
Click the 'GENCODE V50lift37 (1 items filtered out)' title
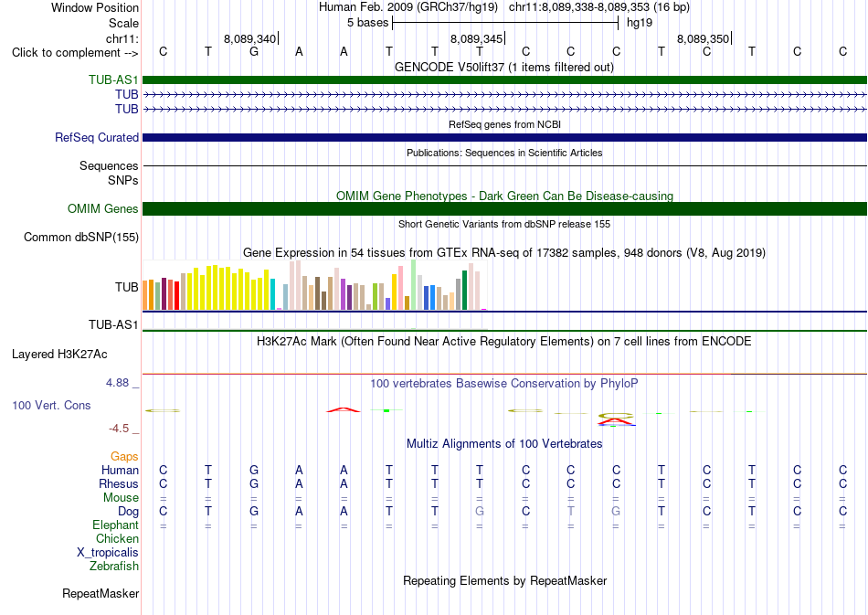[x=504, y=67]
